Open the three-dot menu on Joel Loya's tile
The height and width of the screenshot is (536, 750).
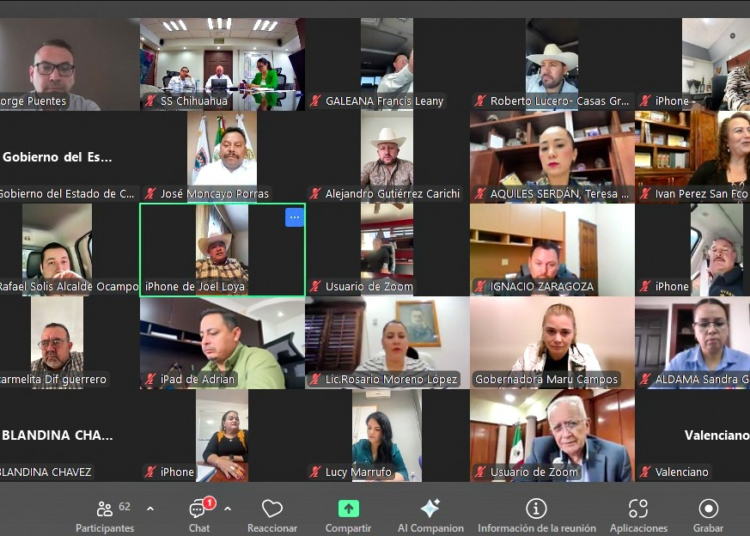pyautogui.click(x=294, y=218)
